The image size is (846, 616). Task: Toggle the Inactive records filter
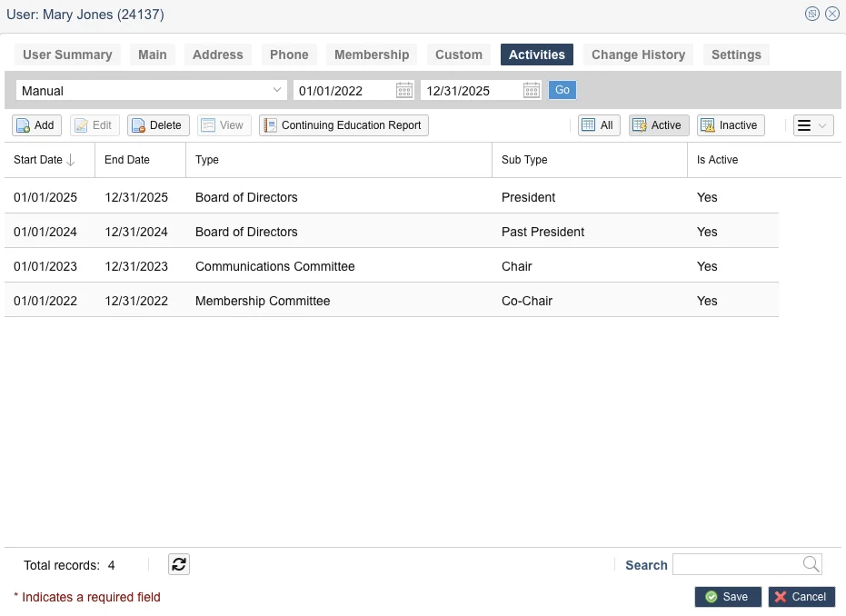tap(730, 124)
